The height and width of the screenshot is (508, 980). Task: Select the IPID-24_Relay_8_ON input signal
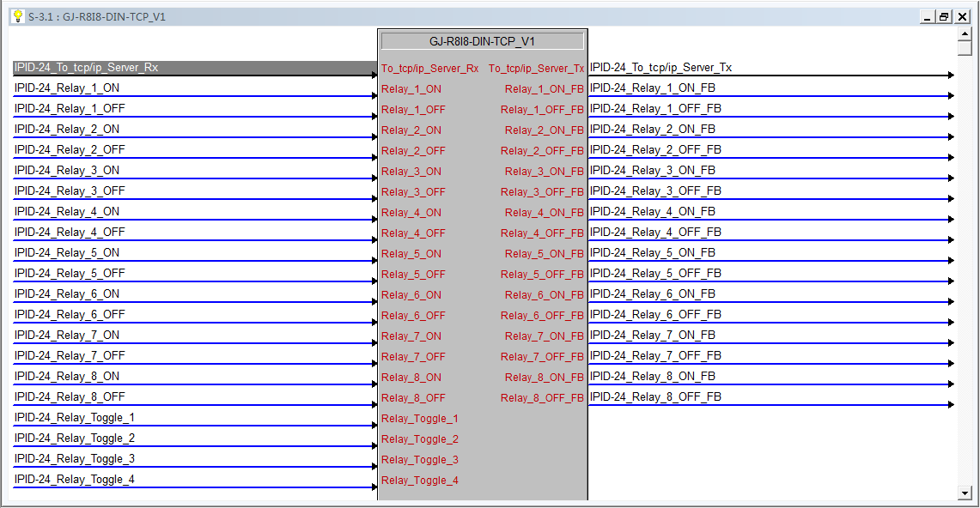pos(194,377)
